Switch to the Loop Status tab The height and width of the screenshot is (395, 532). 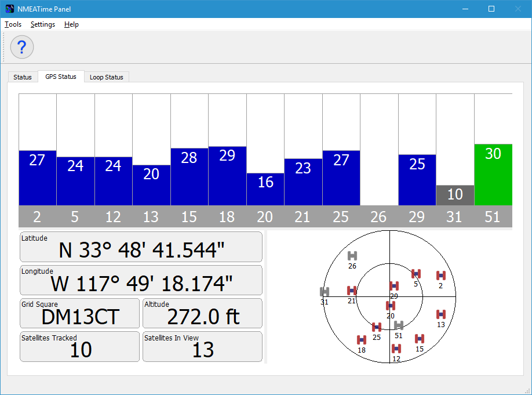106,77
